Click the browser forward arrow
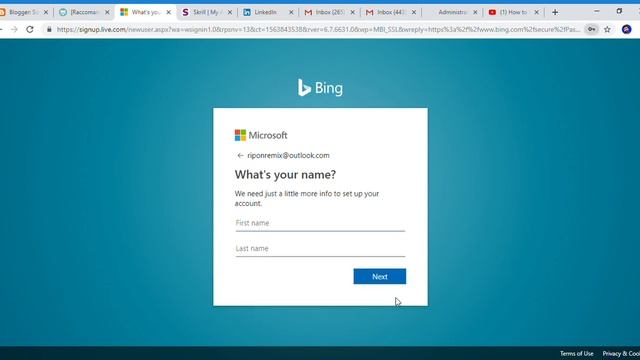Screen dimensions: 640x360 14,29
